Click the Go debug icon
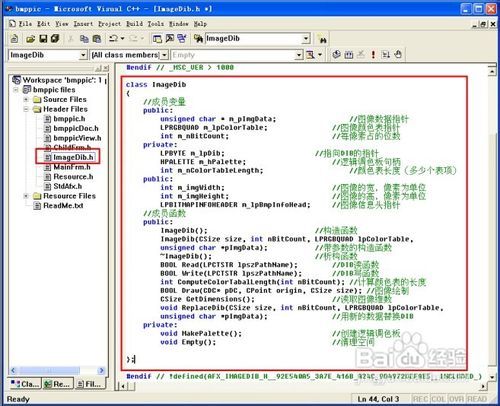This screenshot has width=500, height=406. click(385, 55)
